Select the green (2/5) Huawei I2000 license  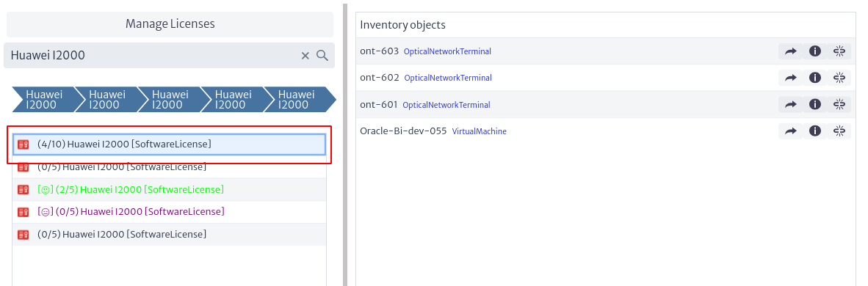(170, 189)
